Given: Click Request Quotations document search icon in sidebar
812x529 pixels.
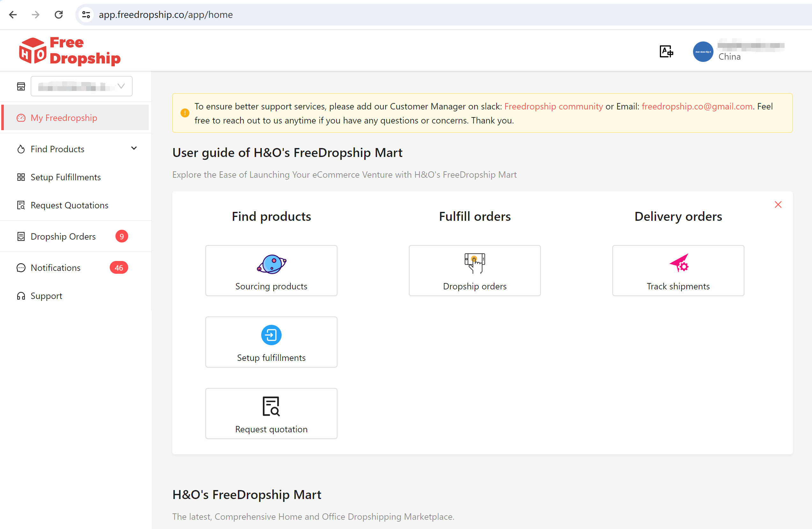Looking at the screenshot, I should [x=21, y=205].
